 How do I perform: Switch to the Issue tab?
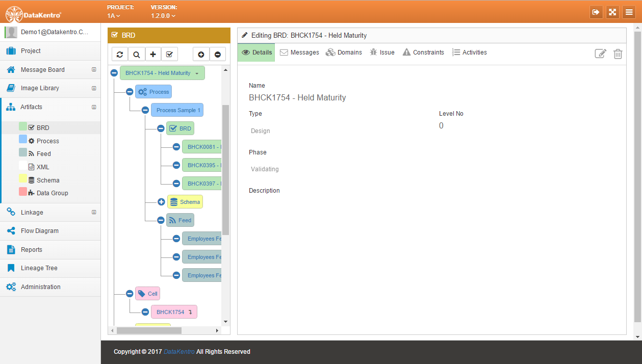[x=382, y=53]
